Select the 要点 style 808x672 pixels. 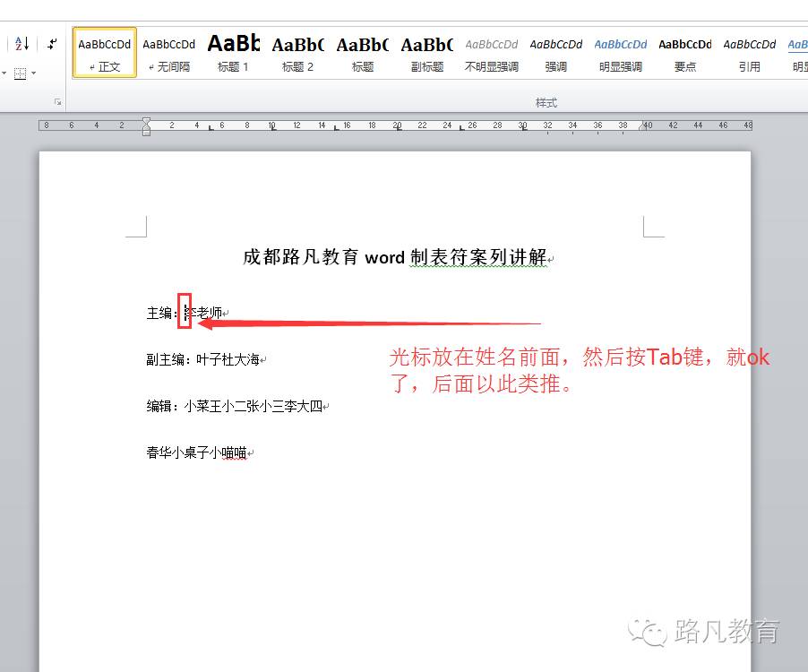point(685,52)
